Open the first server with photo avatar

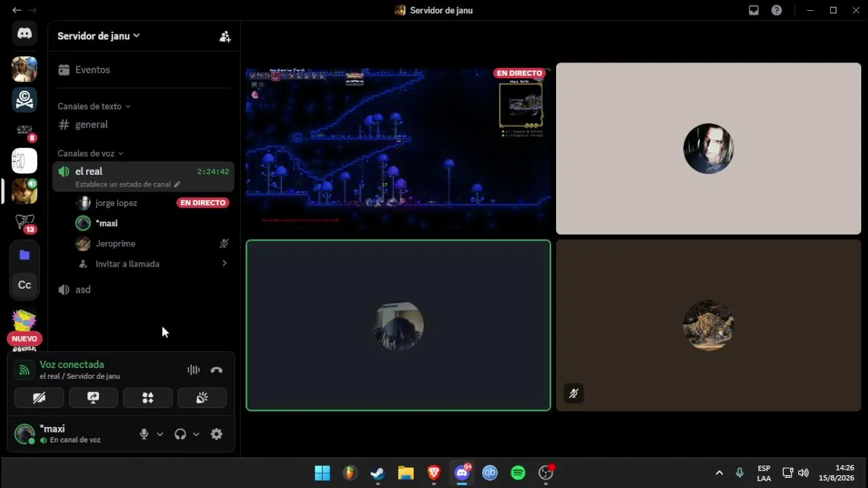(24, 69)
